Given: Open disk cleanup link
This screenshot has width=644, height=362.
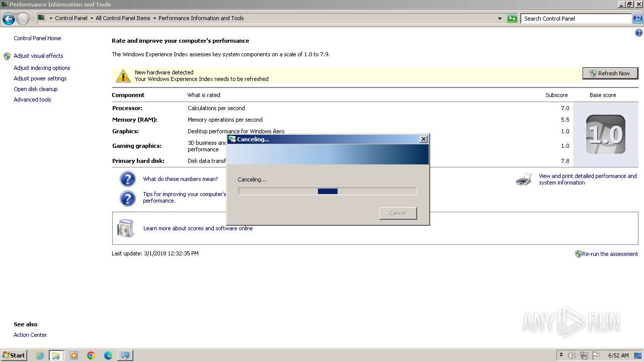Looking at the screenshot, I should point(36,89).
